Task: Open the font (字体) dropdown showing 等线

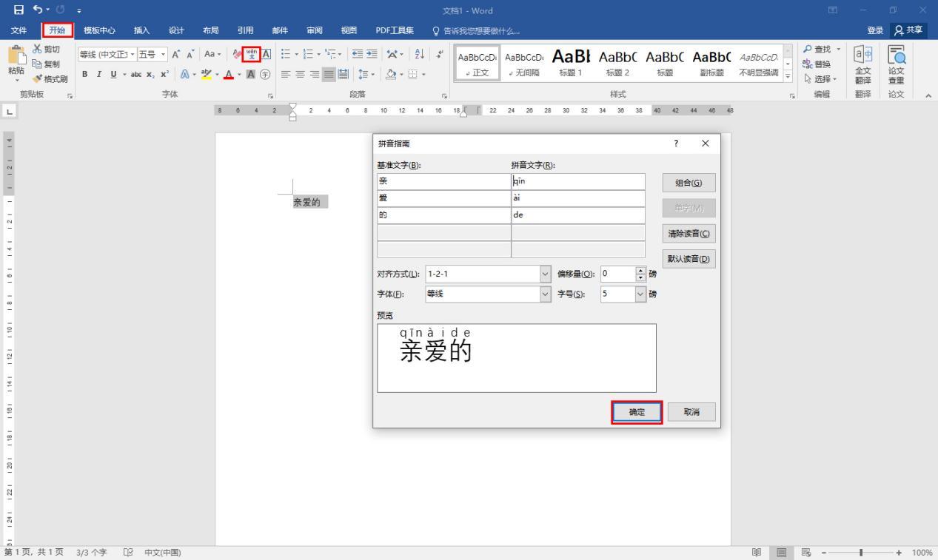Action: (546, 294)
